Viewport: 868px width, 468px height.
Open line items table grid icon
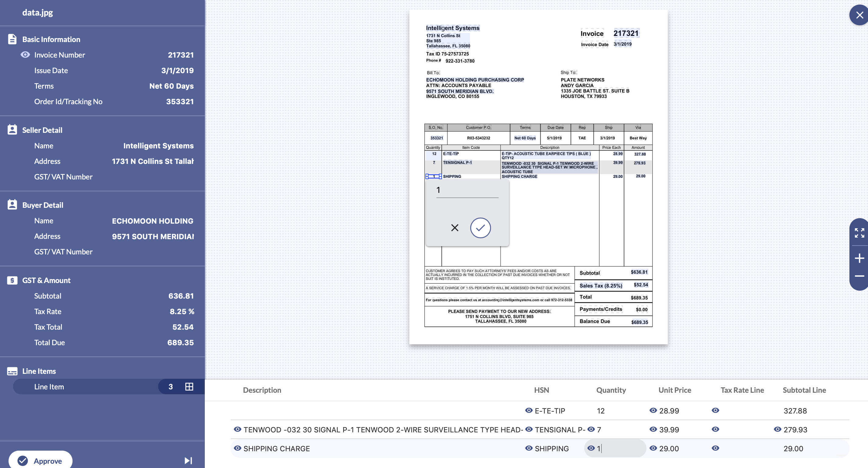coord(189,386)
